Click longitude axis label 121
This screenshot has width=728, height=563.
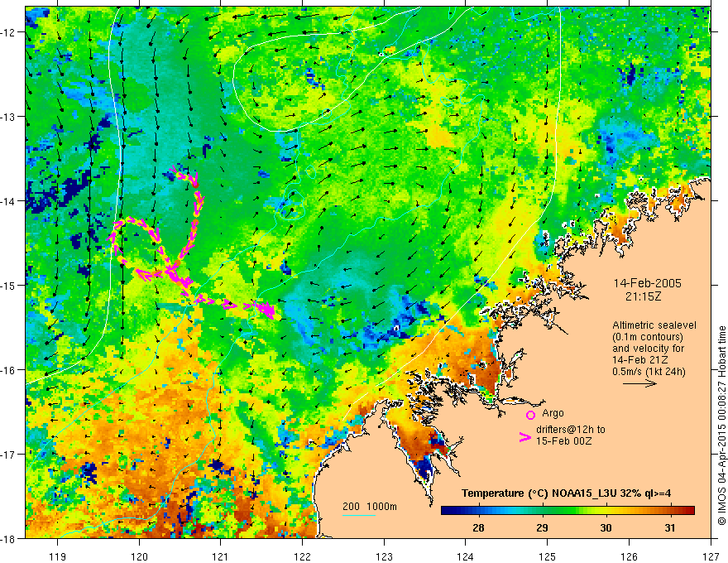click(221, 556)
